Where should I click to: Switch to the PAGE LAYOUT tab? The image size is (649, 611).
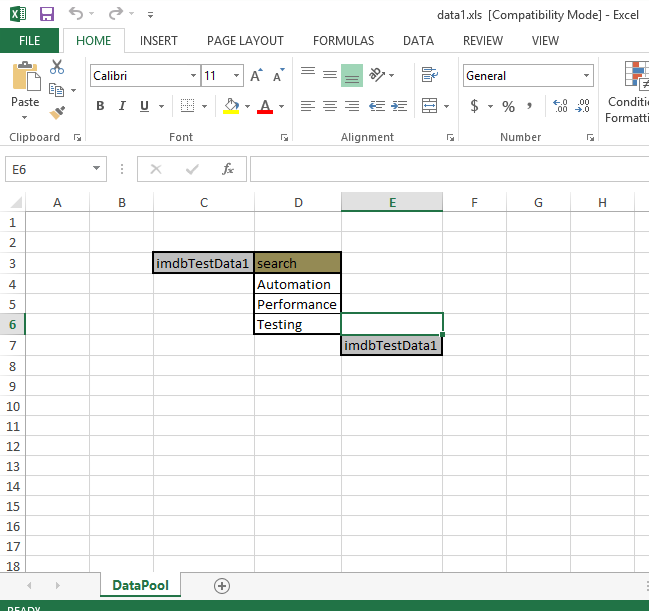[245, 41]
